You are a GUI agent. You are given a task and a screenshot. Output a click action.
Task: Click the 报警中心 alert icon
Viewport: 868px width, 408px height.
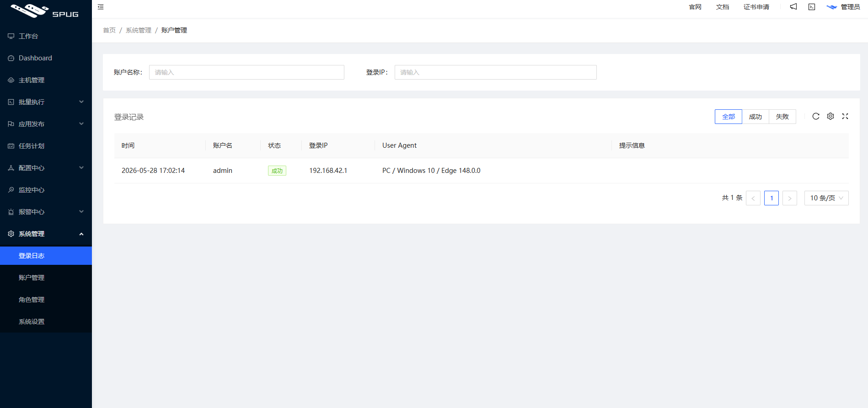pos(11,212)
